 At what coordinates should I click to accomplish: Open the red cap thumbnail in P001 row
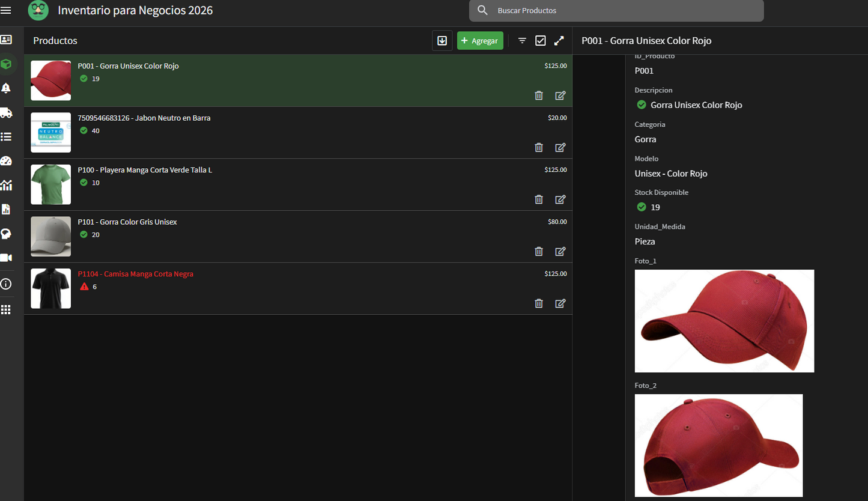[51, 80]
